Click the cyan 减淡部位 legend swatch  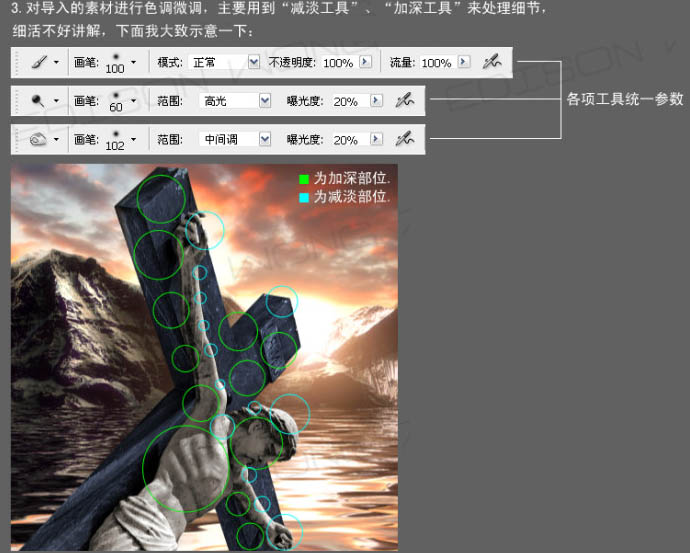coord(304,198)
